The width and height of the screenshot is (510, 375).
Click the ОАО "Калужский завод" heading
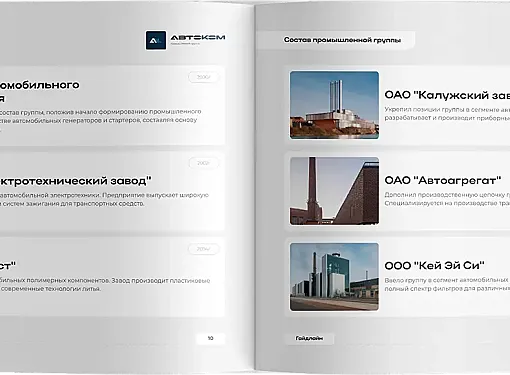447,95
